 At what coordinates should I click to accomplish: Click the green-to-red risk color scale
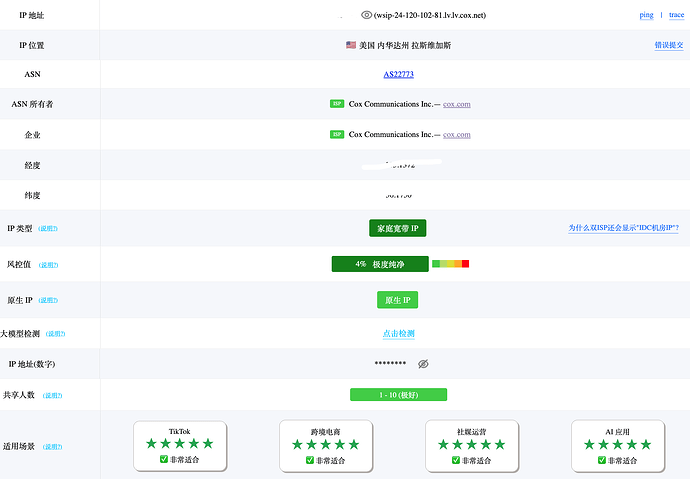[450, 263]
